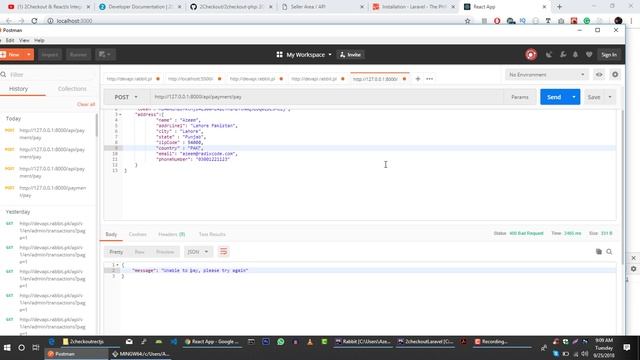Switch to the History sidebar tab
This screenshot has height=360, width=640.
click(x=18, y=89)
